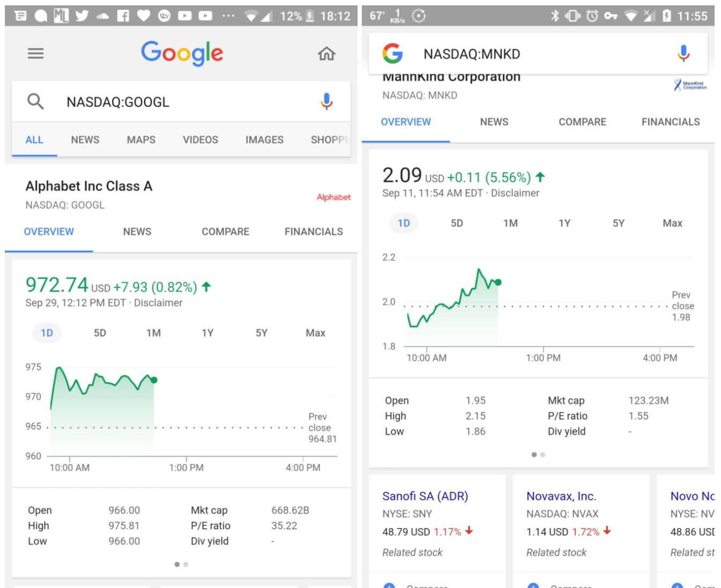Open the hamburger menu in Google app
Screen dimensions: 721x588
pyautogui.click(x=35, y=54)
